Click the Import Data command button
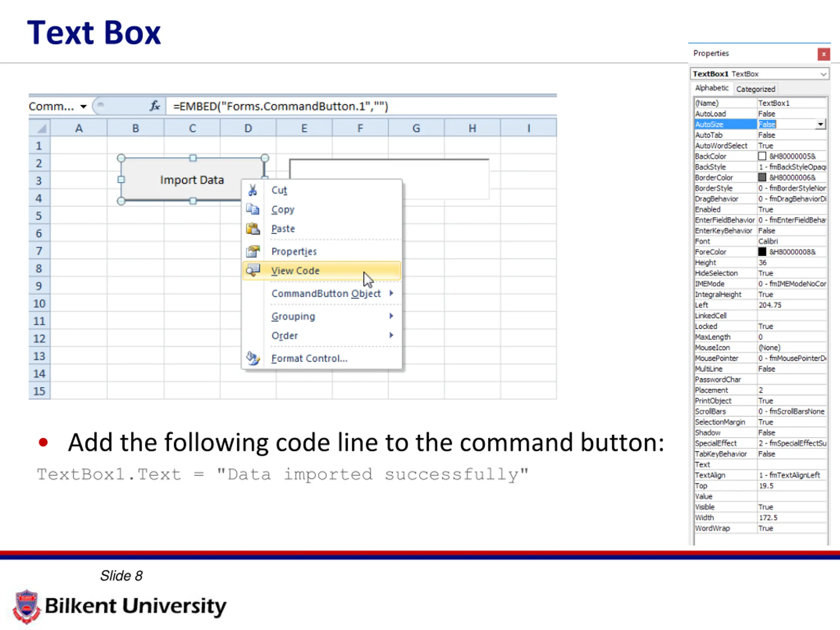840x630 pixels. 192,179
